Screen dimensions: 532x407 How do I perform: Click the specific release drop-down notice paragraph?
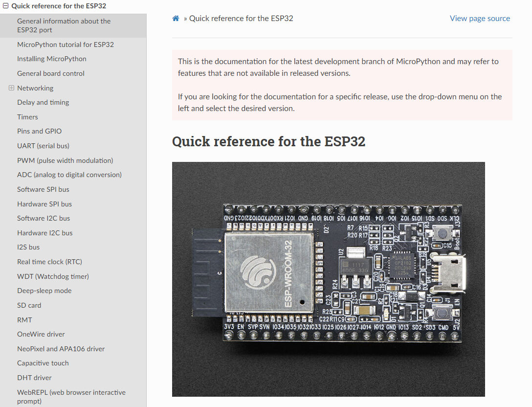(x=340, y=103)
